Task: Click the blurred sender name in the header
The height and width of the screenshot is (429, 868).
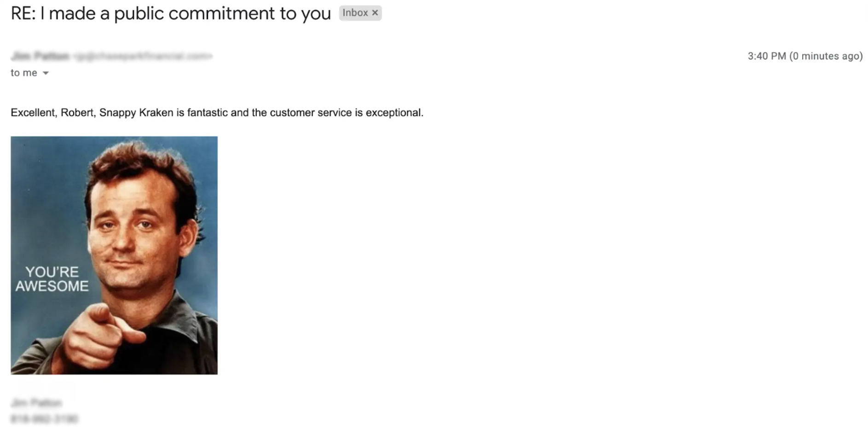Action: [40, 56]
